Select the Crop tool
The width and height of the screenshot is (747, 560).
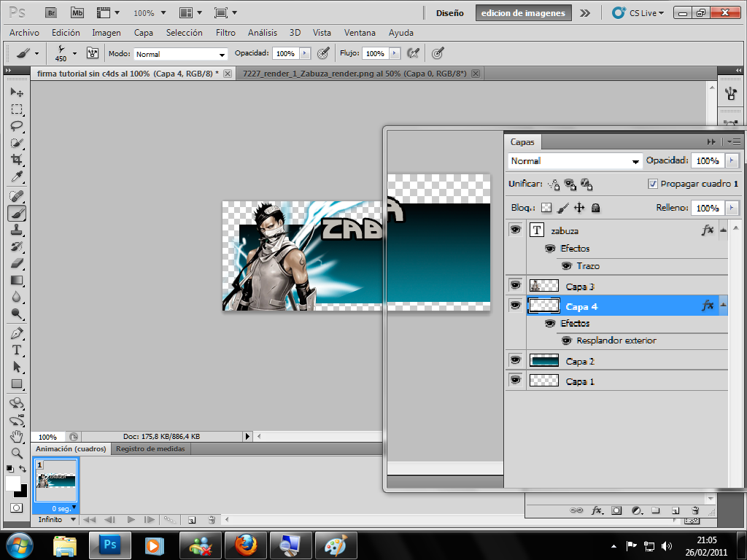click(x=17, y=160)
